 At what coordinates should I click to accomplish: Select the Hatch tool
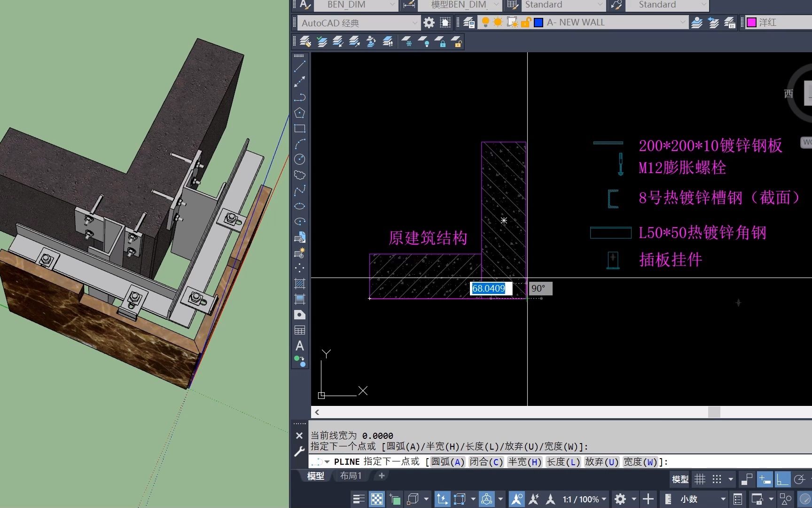pyautogui.click(x=299, y=284)
